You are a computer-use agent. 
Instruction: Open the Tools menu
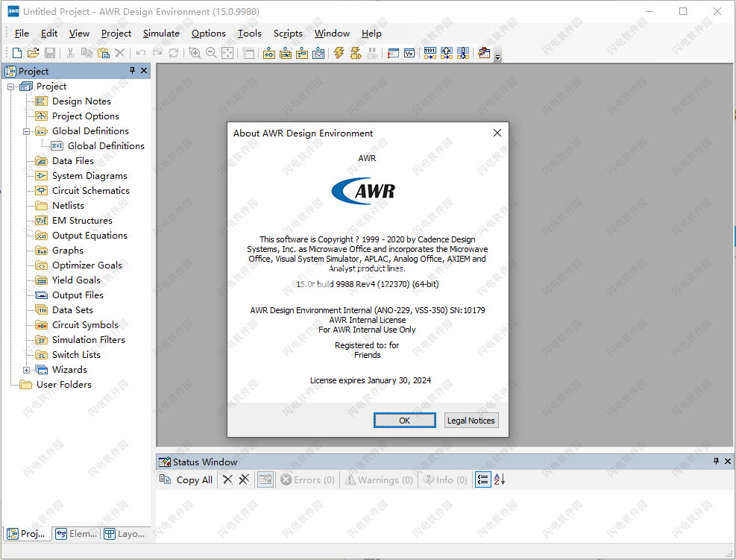(x=249, y=34)
